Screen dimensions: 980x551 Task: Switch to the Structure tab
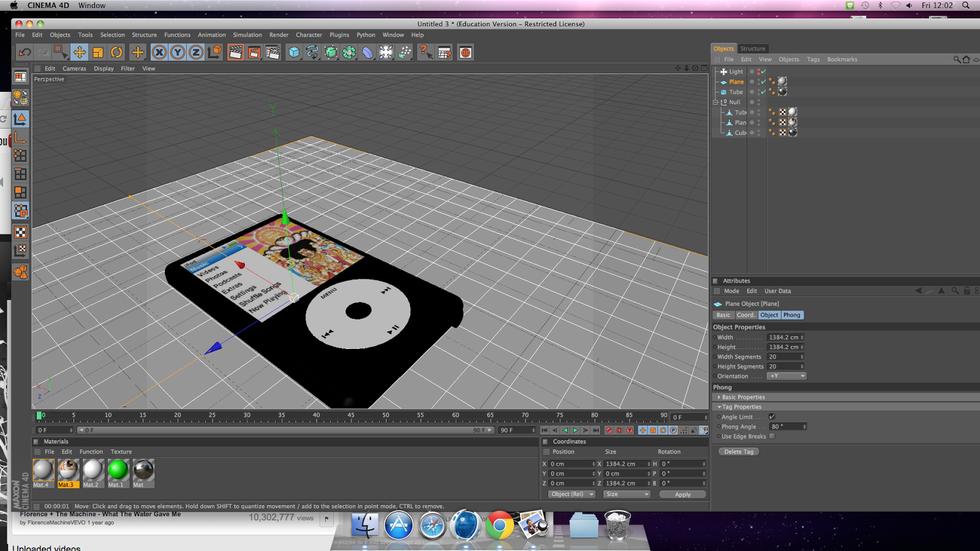[x=752, y=49]
